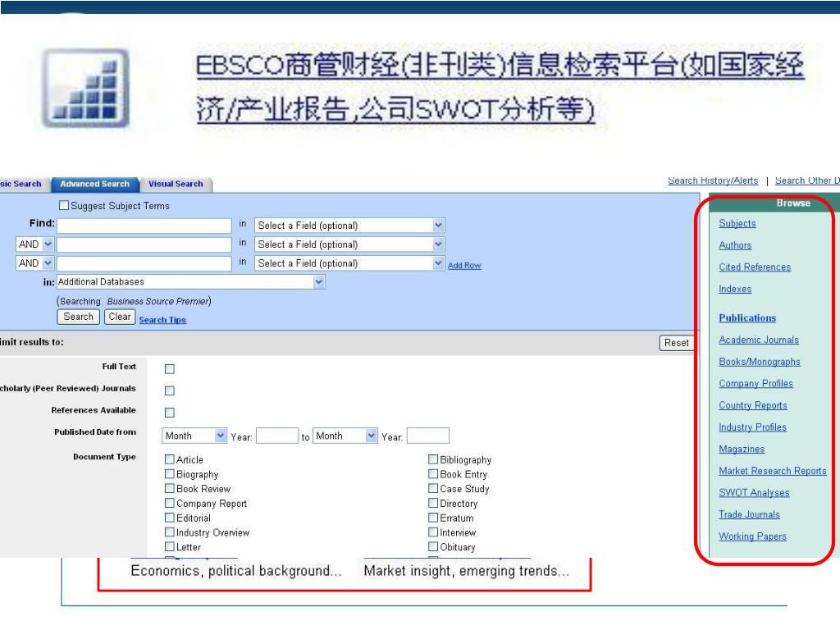Screen dimensions: 840x630
Task: Click the Search button
Action: [78, 317]
